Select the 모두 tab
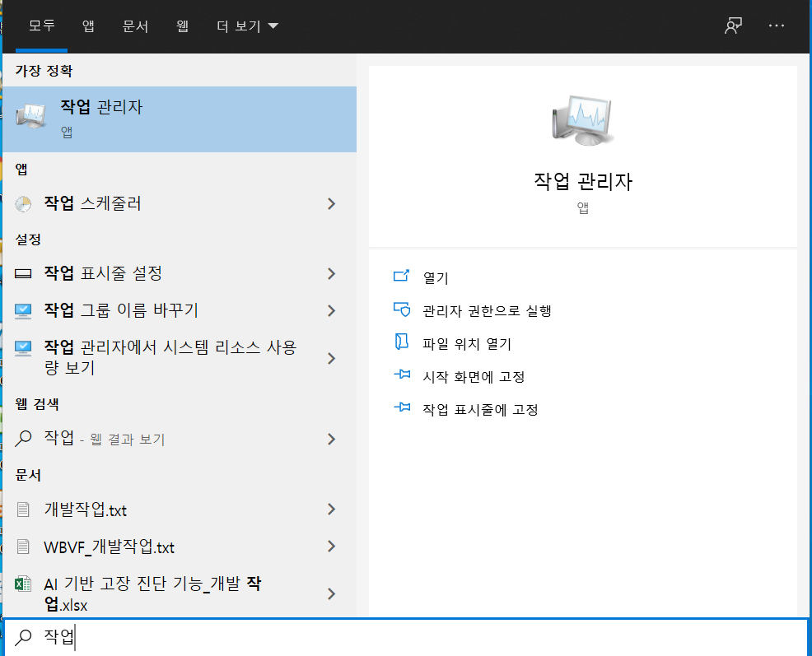This screenshot has height=656, width=812. (41, 26)
